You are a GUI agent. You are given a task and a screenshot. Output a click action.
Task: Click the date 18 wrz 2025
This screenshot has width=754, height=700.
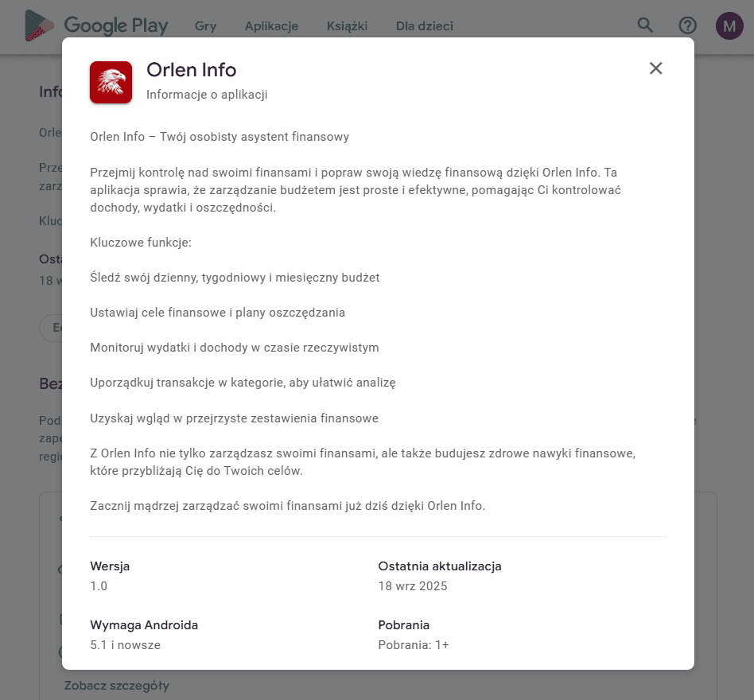pyautogui.click(x=413, y=586)
